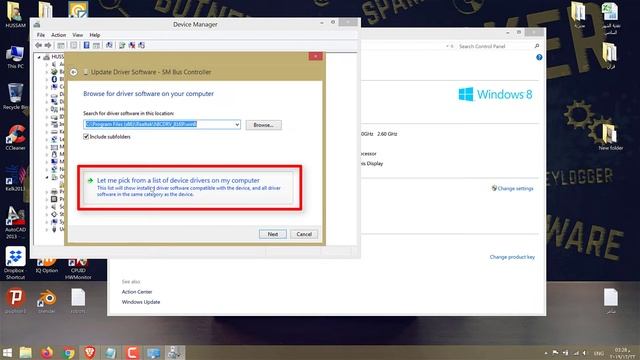Click the magnifier icon in Control Panel search
This screenshot has width=640, height=360.
[537, 46]
